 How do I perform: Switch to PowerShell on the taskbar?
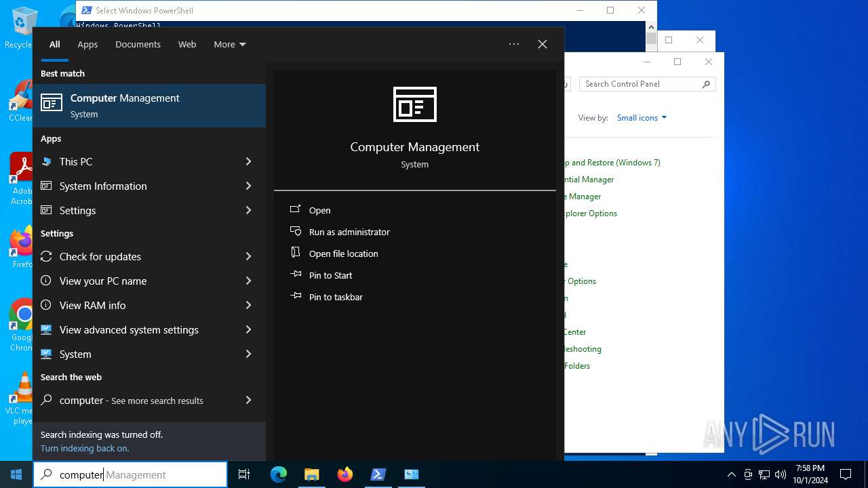378,474
